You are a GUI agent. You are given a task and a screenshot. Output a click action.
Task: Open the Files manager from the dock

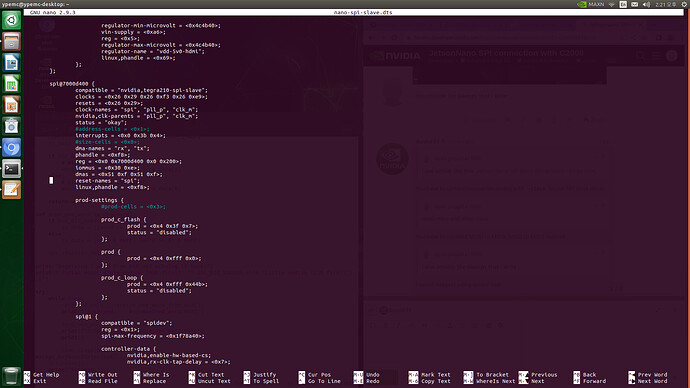(11, 41)
